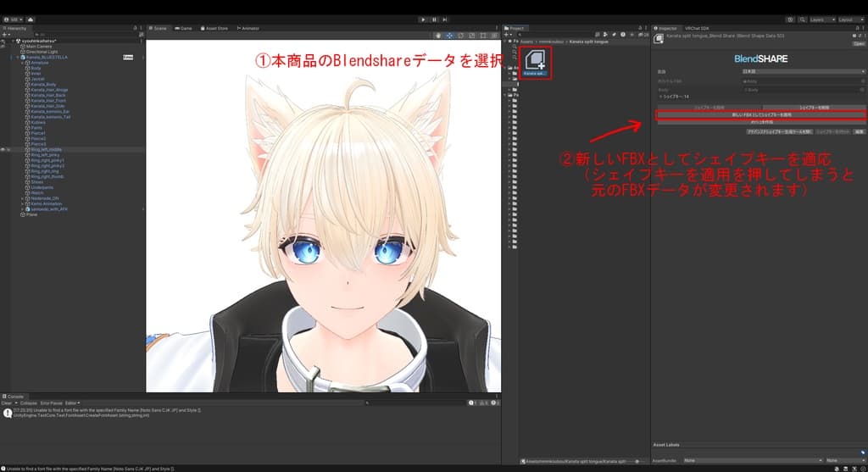
Task: Open the Asset Store tab
Action: tap(214, 28)
